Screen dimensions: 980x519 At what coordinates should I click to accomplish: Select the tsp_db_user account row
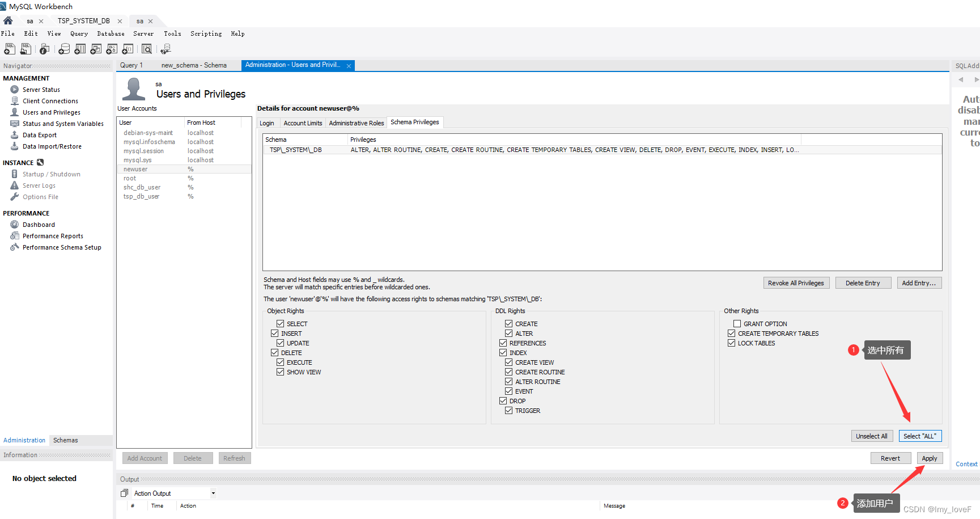184,196
